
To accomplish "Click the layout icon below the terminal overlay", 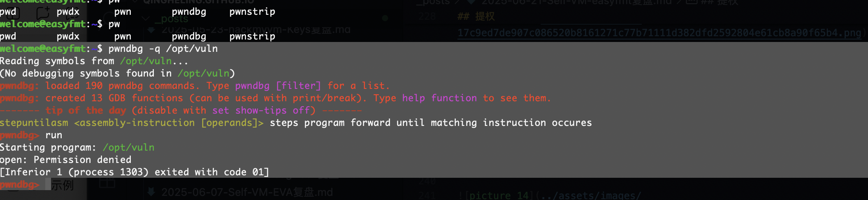I will [107, 183].
